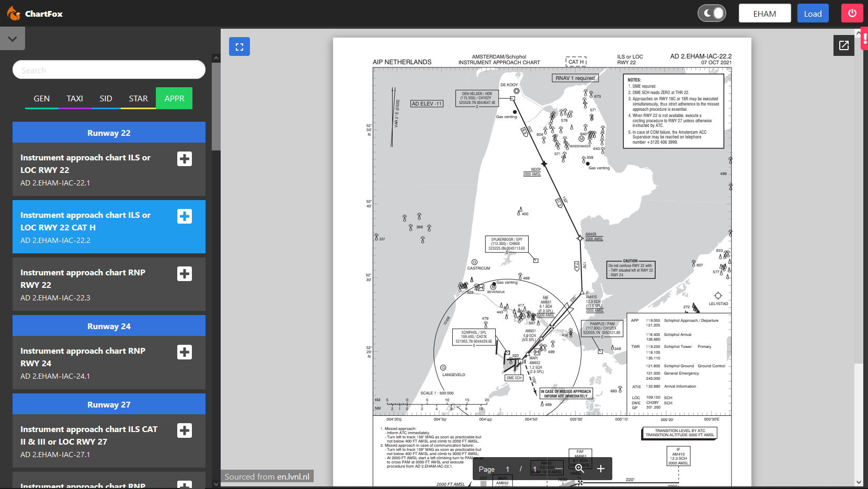Click the page vertical scrollbar thumb
This screenshot has height=489, width=868.
point(858,200)
